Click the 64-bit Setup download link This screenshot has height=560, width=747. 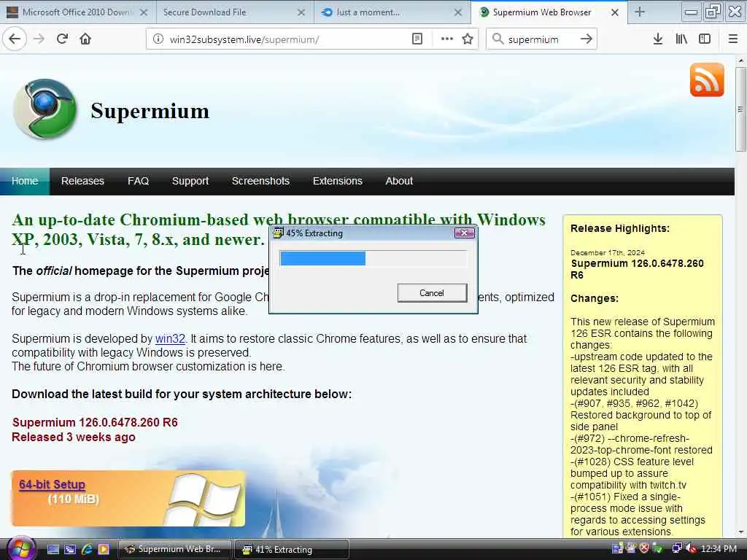coord(52,484)
